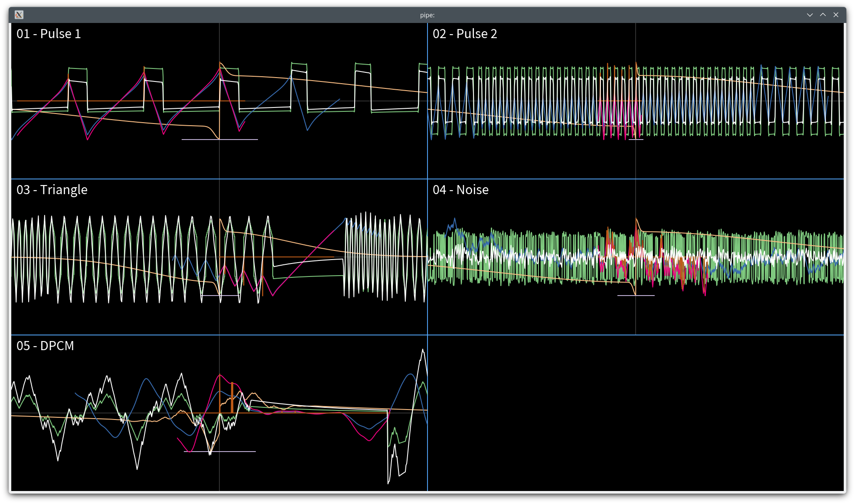Screen dimensions: 855x504
Task: Select the 05 - DPCM channel label
Action: pos(45,346)
